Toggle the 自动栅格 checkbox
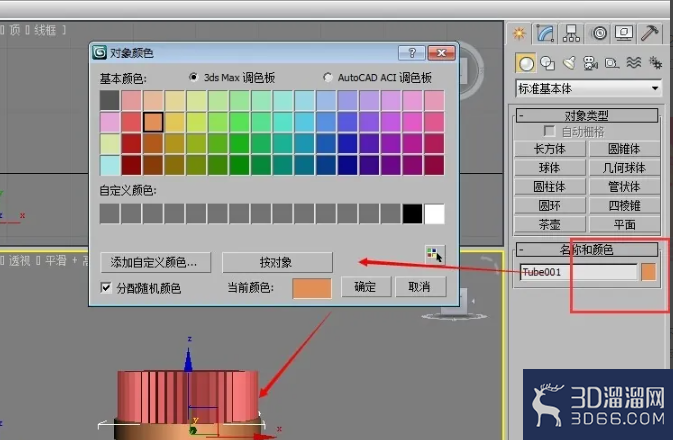This screenshot has height=440, width=673. coord(549,131)
